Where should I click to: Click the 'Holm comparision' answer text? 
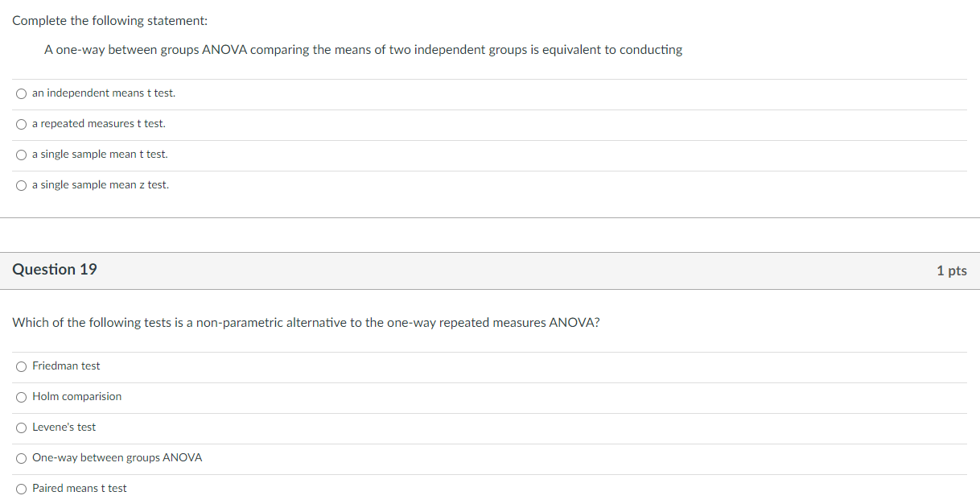(76, 396)
